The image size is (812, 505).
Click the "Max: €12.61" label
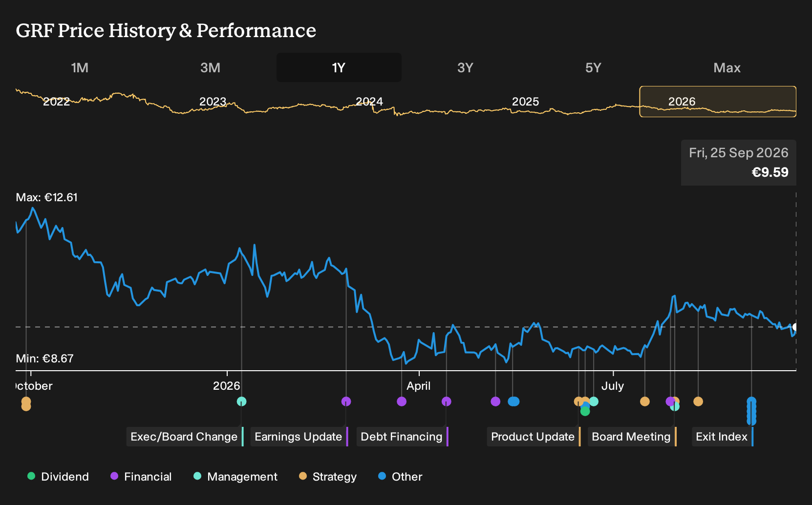click(47, 197)
